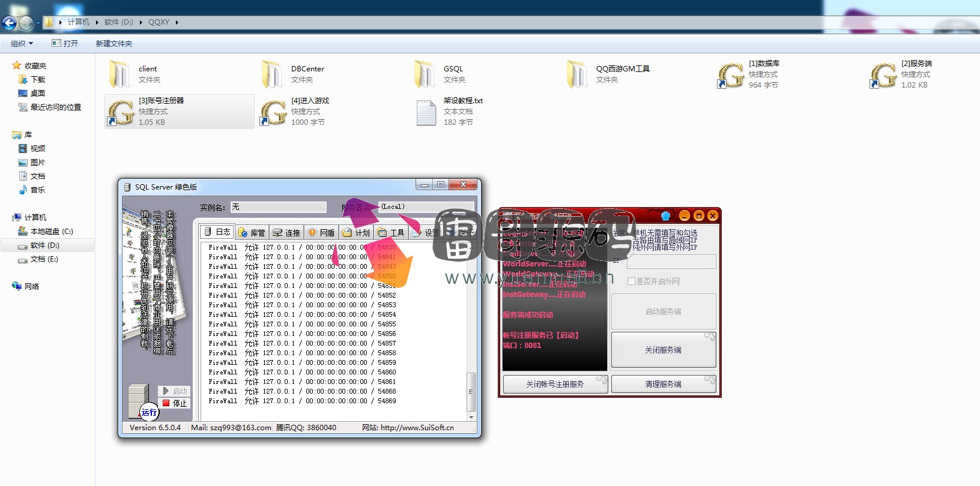Click the 实例名 input field

(279, 207)
